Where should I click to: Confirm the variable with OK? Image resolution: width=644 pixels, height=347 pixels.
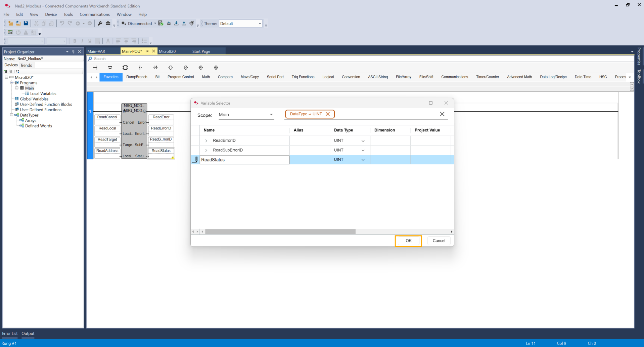(x=408, y=241)
